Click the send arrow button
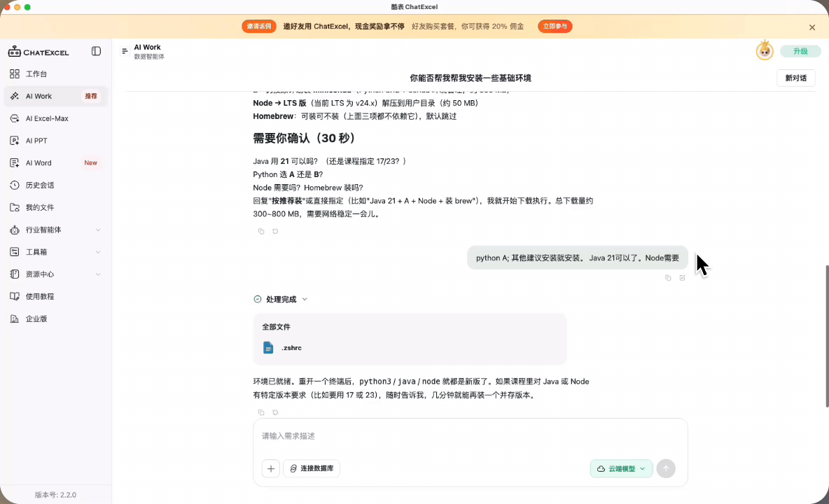Viewport: 829px width, 504px height. coord(666,468)
